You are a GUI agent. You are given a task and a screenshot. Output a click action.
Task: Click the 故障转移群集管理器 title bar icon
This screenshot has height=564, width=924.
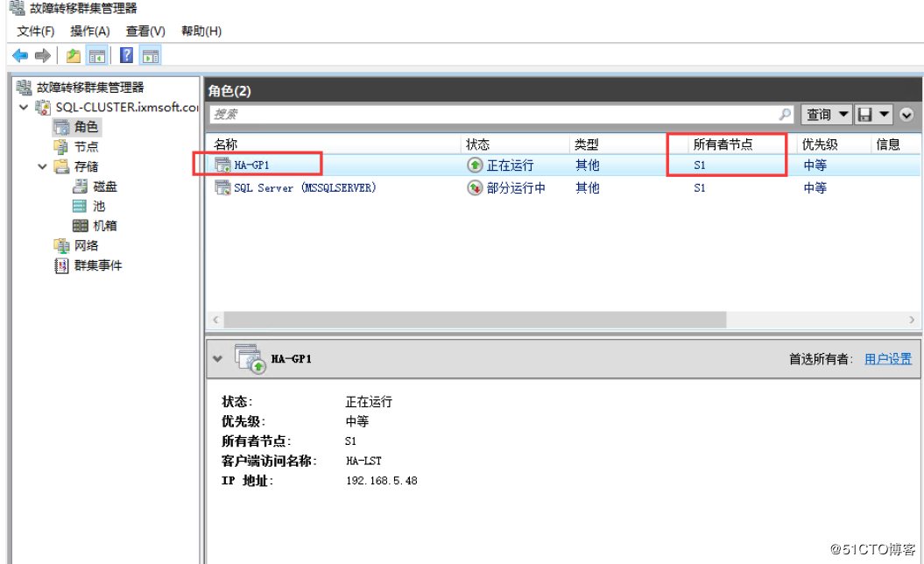click(18, 8)
